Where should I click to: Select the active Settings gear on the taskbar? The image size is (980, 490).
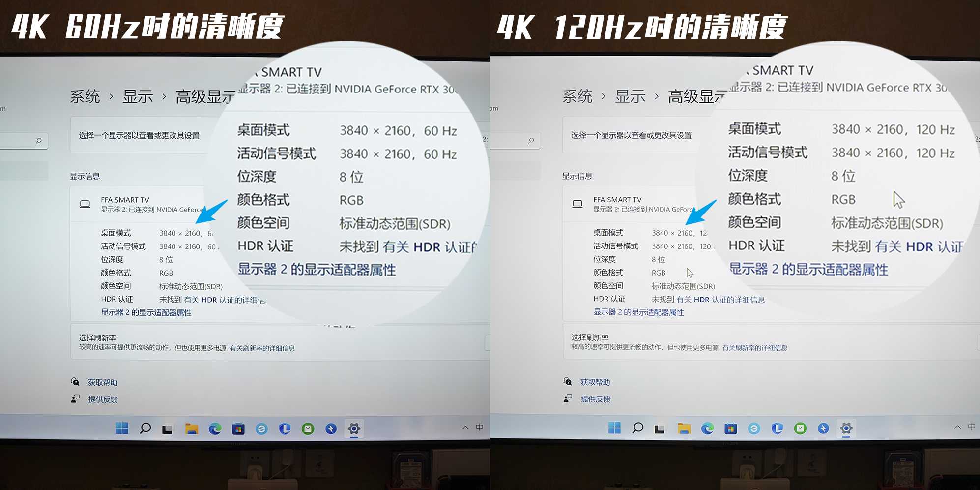pyautogui.click(x=354, y=429)
